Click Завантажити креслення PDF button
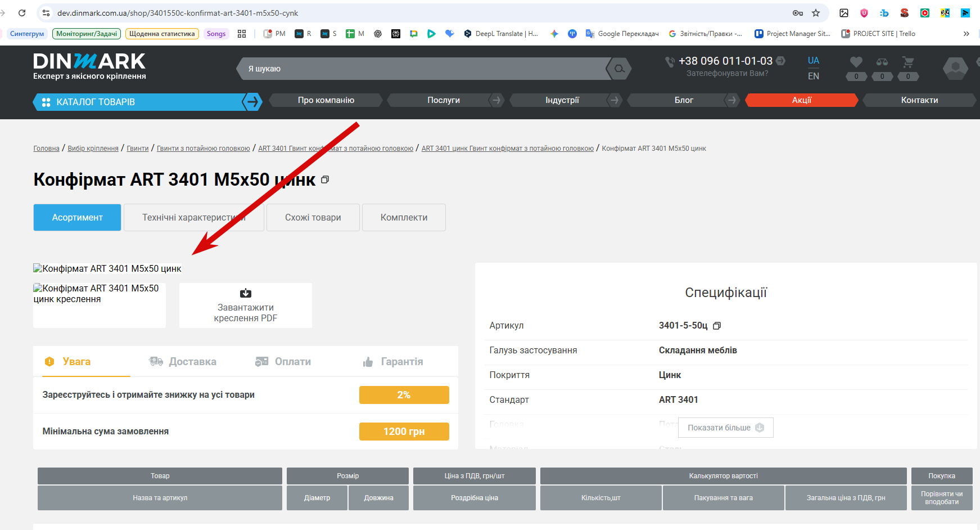Screen dimensions: 980x530 pos(246,306)
